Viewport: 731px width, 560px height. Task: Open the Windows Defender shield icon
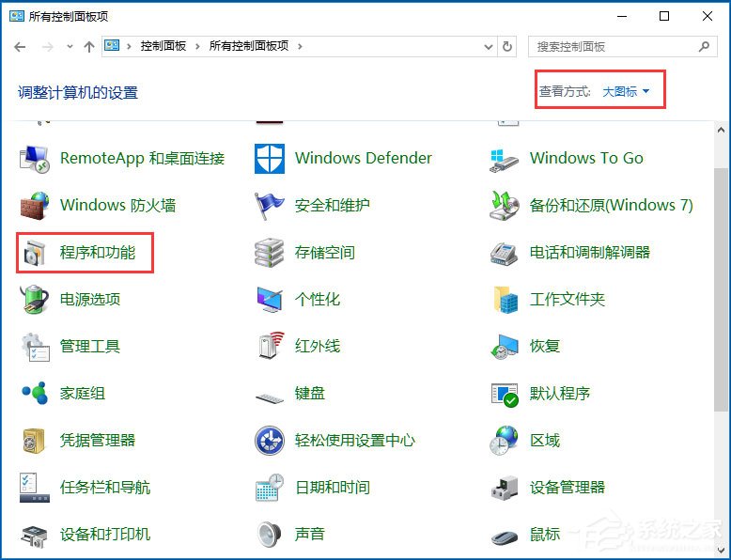pos(270,159)
